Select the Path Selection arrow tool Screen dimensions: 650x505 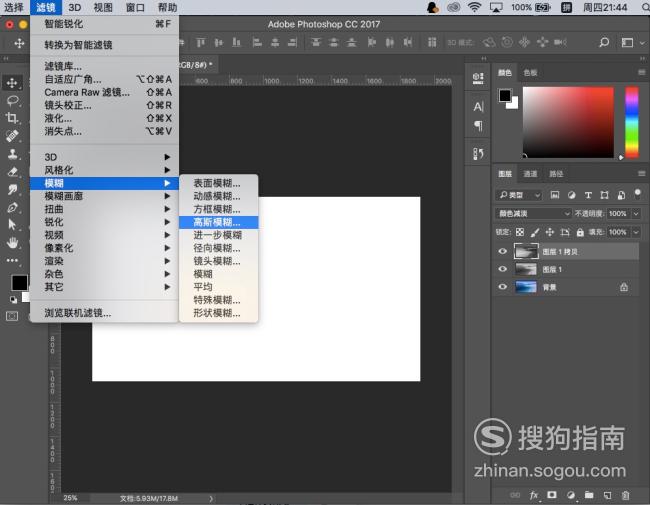click(12, 224)
